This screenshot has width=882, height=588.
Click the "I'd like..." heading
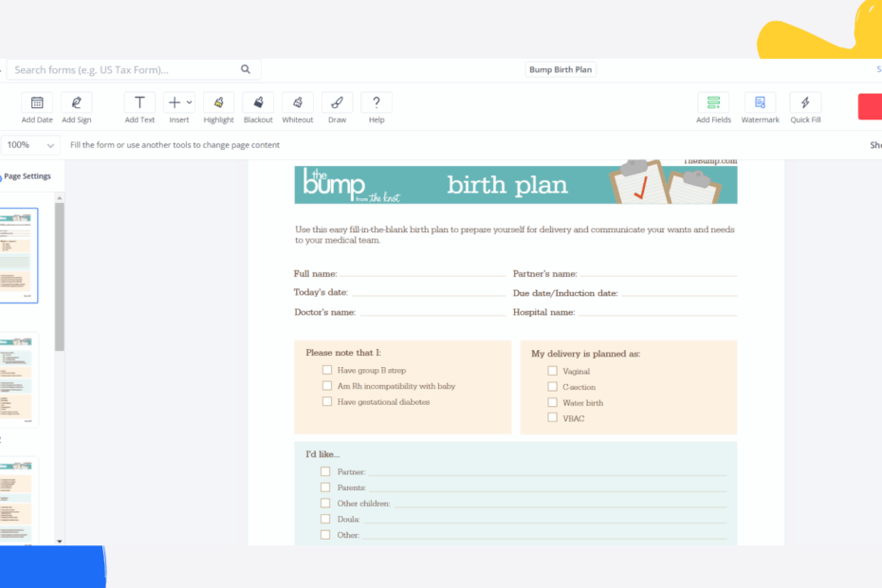pyautogui.click(x=322, y=454)
